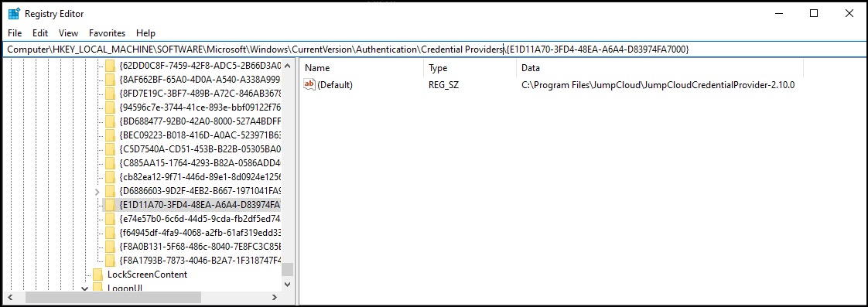Click the tree horizontal scrollbar right arrow
868x307 pixels.
tap(275, 298)
